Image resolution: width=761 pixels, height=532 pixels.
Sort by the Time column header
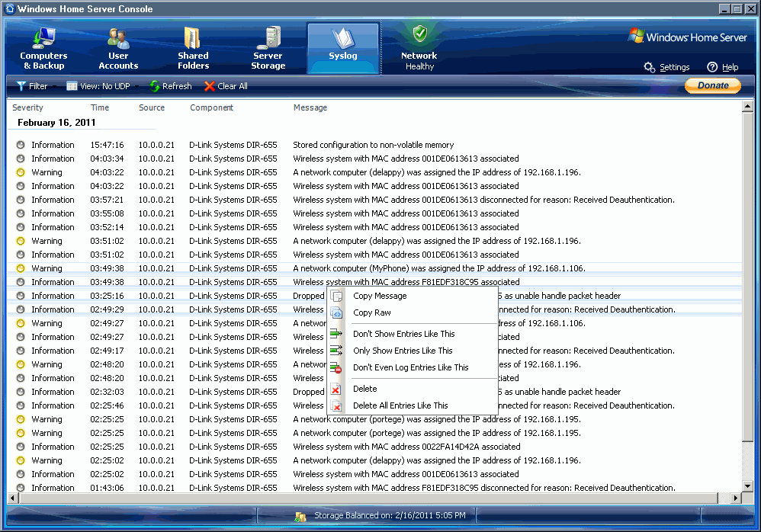99,107
